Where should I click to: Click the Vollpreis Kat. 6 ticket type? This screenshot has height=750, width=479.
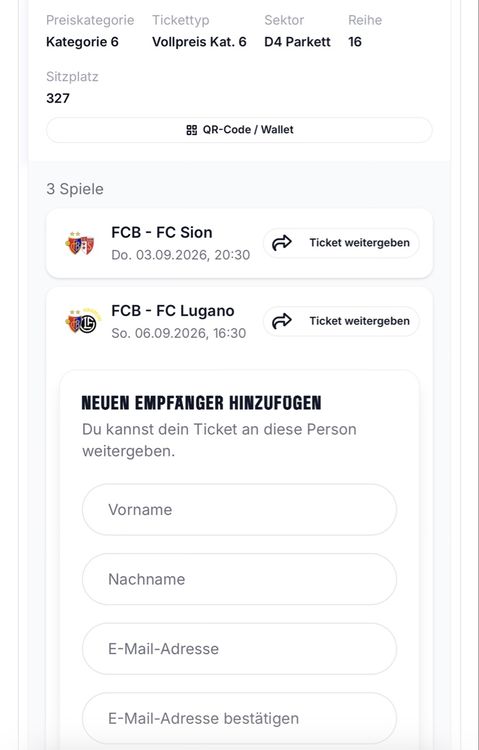tap(199, 42)
